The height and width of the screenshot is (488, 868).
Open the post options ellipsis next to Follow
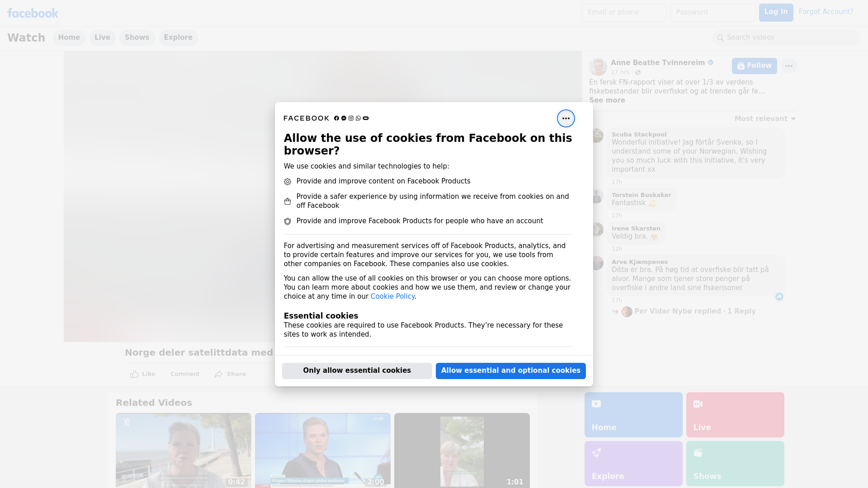(x=788, y=66)
